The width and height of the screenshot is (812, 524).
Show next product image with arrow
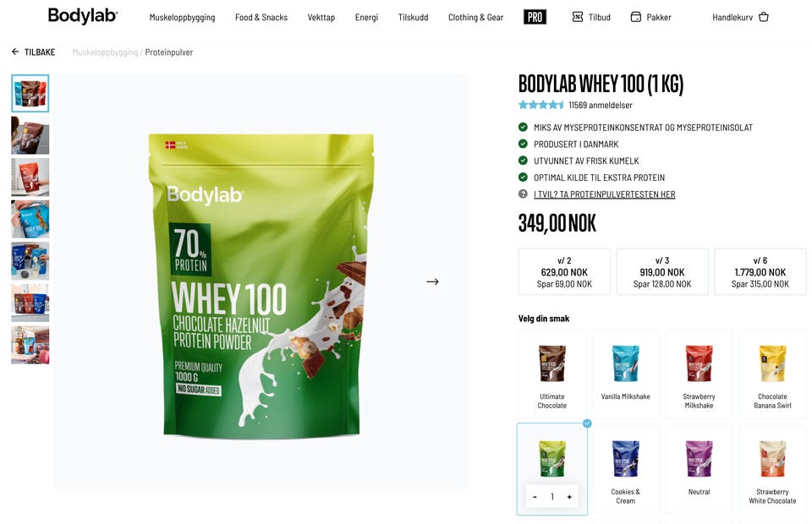coord(432,281)
